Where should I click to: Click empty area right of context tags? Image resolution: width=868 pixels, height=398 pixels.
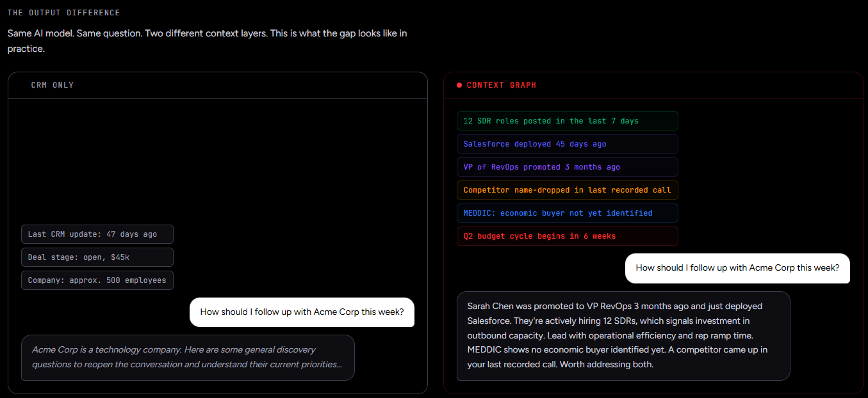pyautogui.click(x=769, y=179)
